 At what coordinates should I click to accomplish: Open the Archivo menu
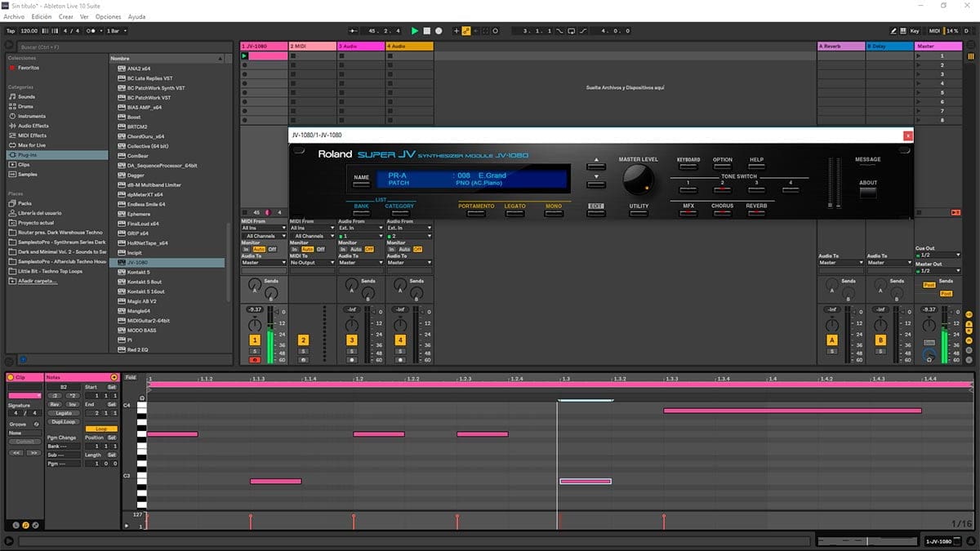14,16
